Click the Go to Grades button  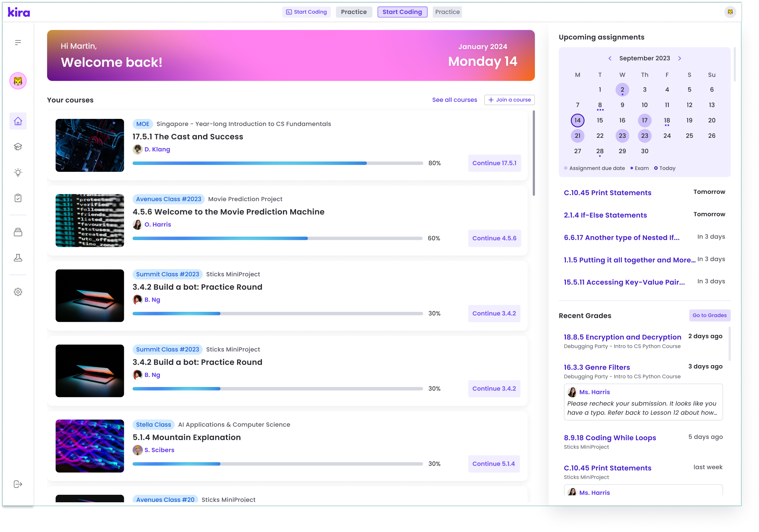(x=709, y=315)
